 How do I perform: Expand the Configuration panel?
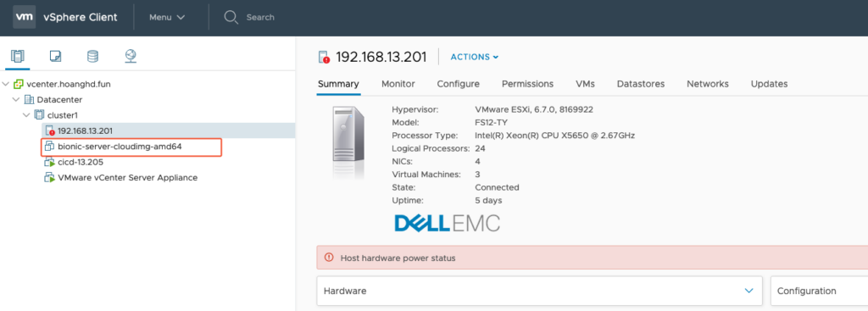820,291
